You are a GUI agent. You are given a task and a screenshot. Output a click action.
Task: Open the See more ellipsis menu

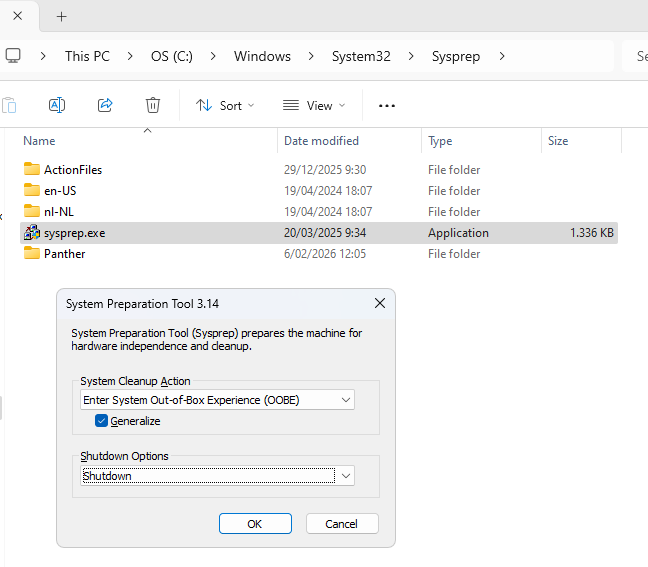click(387, 106)
